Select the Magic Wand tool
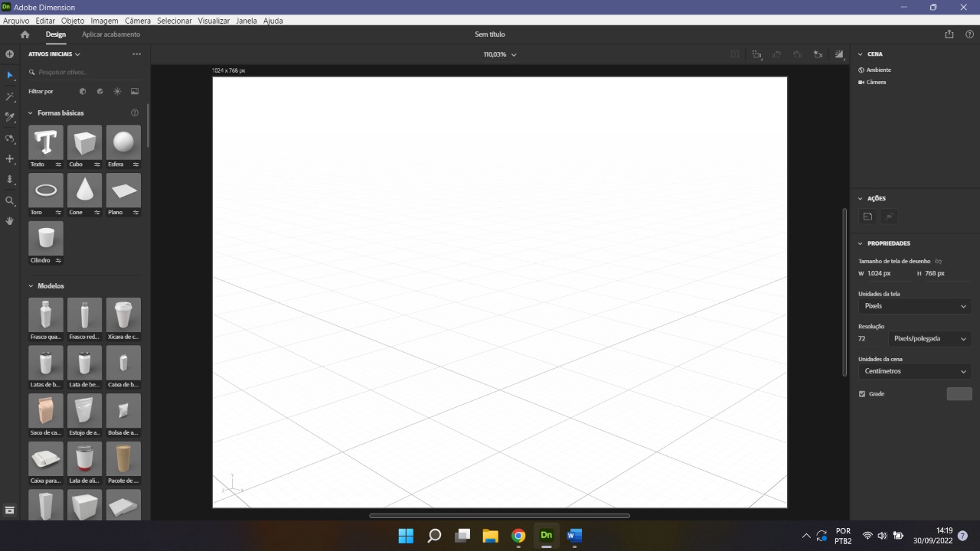This screenshot has height=551, width=980. pyautogui.click(x=10, y=97)
